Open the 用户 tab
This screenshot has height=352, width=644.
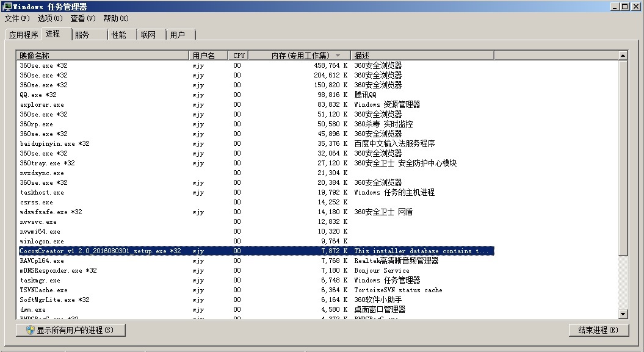pyautogui.click(x=181, y=35)
